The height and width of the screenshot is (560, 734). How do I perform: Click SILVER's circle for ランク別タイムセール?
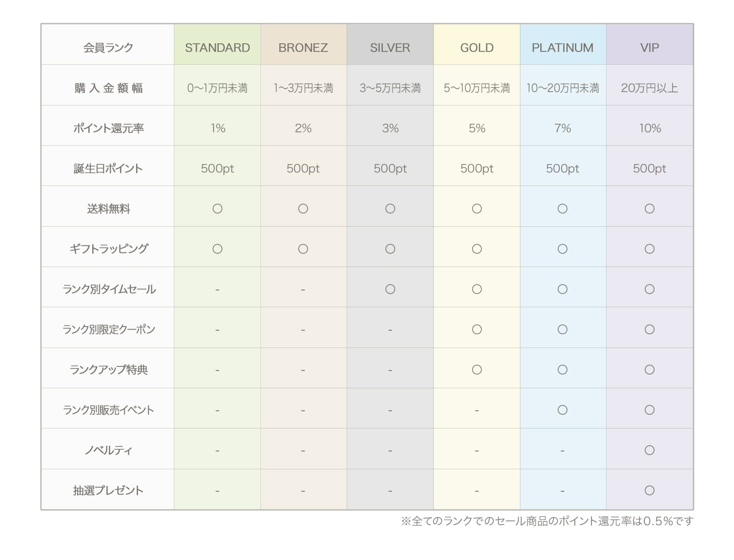(390, 289)
